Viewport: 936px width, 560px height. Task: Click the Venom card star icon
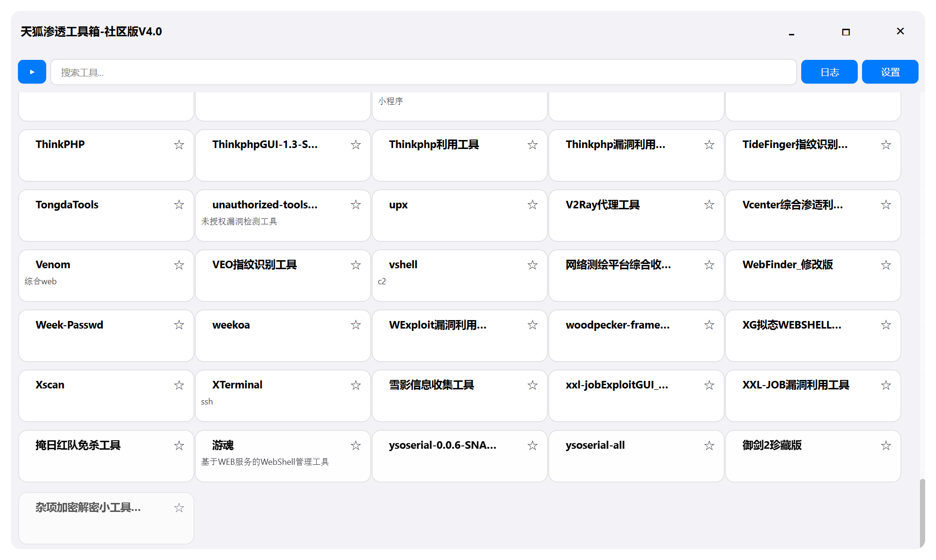pyautogui.click(x=179, y=265)
